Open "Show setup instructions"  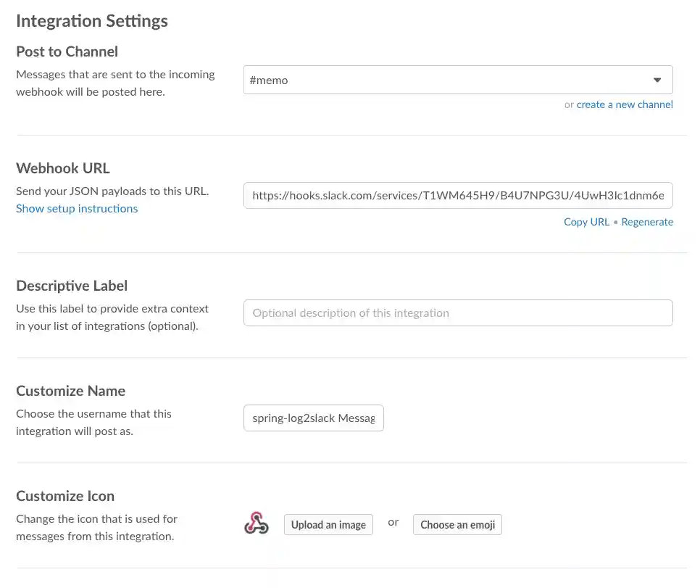[77, 208]
